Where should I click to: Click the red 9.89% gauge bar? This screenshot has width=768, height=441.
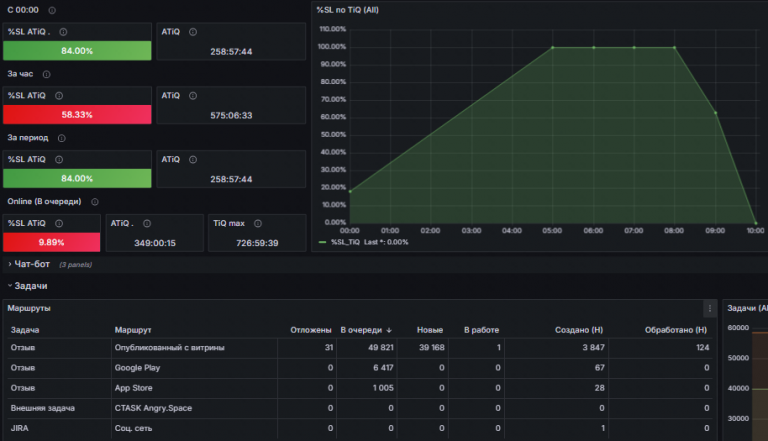51,242
